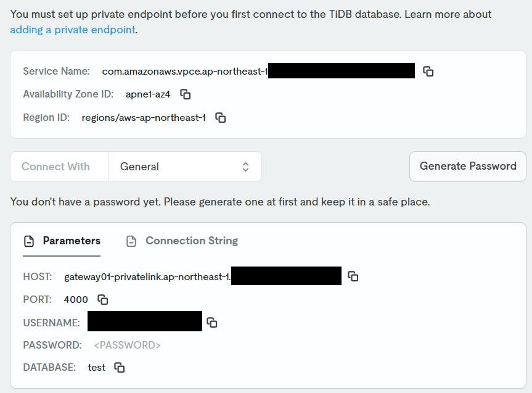Click the Generate Password button
The height and width of the screenshot is (393, 532).
(x=468, y=166)
